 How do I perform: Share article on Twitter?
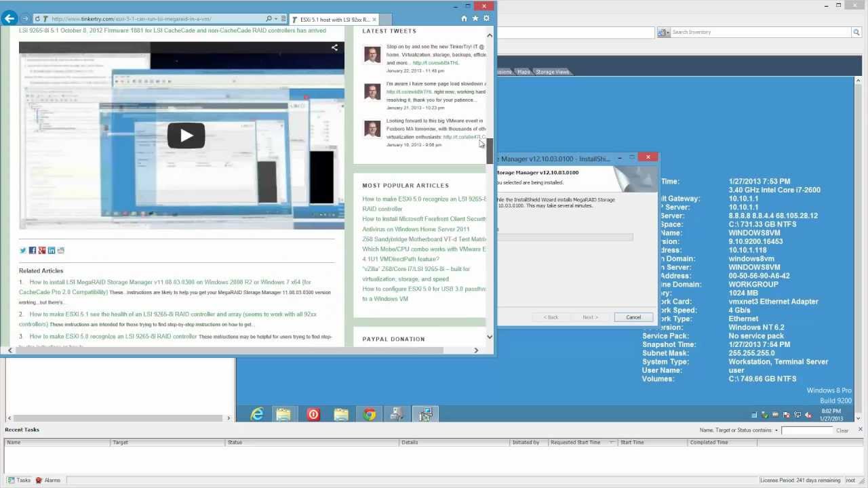22,250
